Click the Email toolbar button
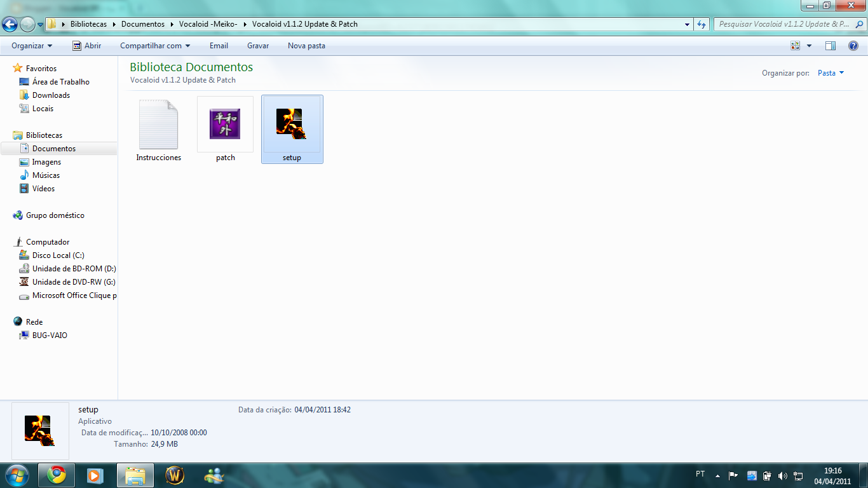 pos(219,46)
